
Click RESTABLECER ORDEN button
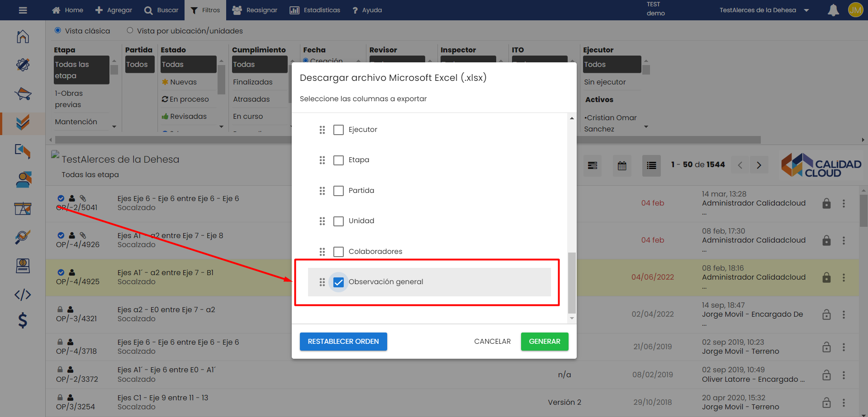[343, 342]
